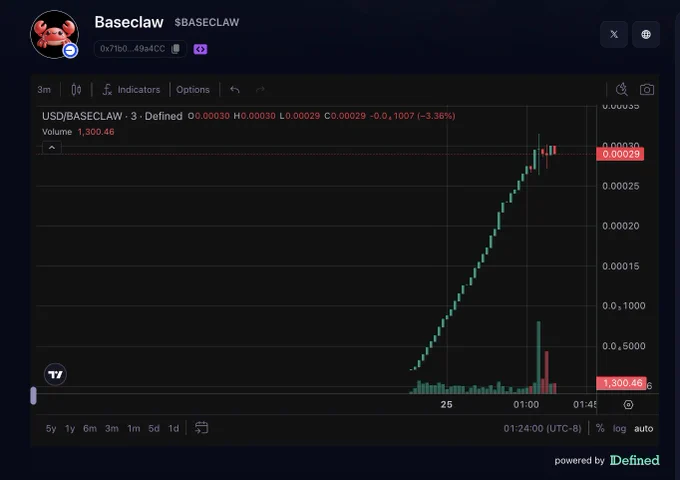Viewport: 680px width, 480px height.
Task: Select the 3m date range at bottom
Action: pos(111,428)
